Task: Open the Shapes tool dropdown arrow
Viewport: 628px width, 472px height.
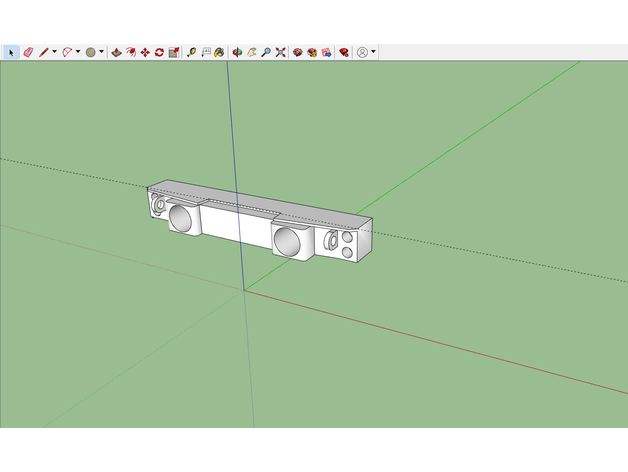Action: coord(101,52)
